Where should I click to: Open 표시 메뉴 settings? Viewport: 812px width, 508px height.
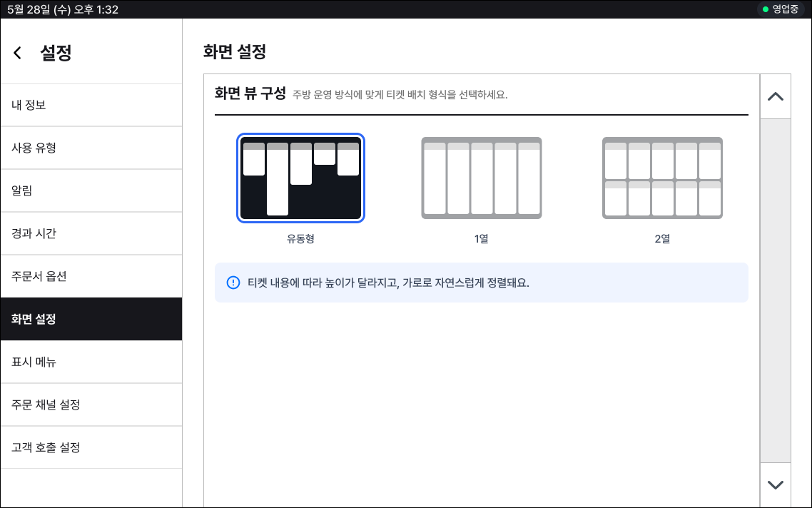(91, 362)
